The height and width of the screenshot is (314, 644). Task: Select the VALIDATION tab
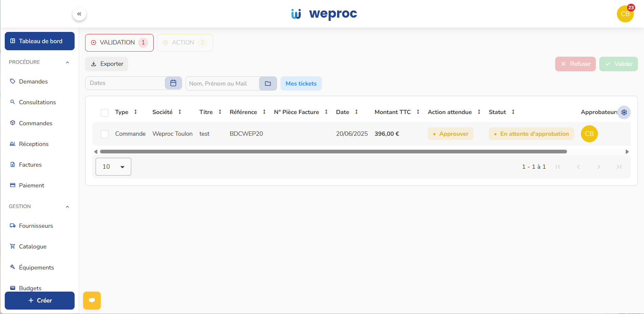click(x=119, y=42)
